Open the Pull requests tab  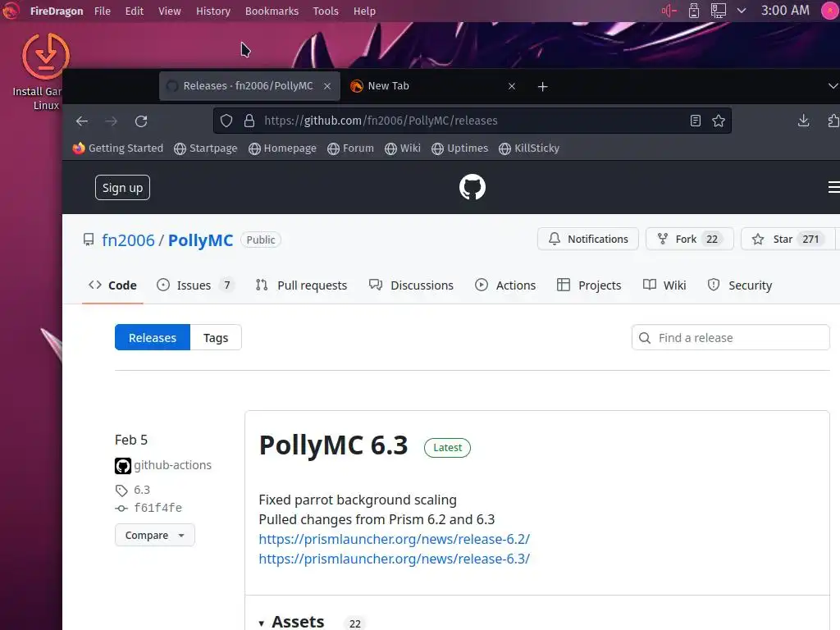click(x=302, y=285)
